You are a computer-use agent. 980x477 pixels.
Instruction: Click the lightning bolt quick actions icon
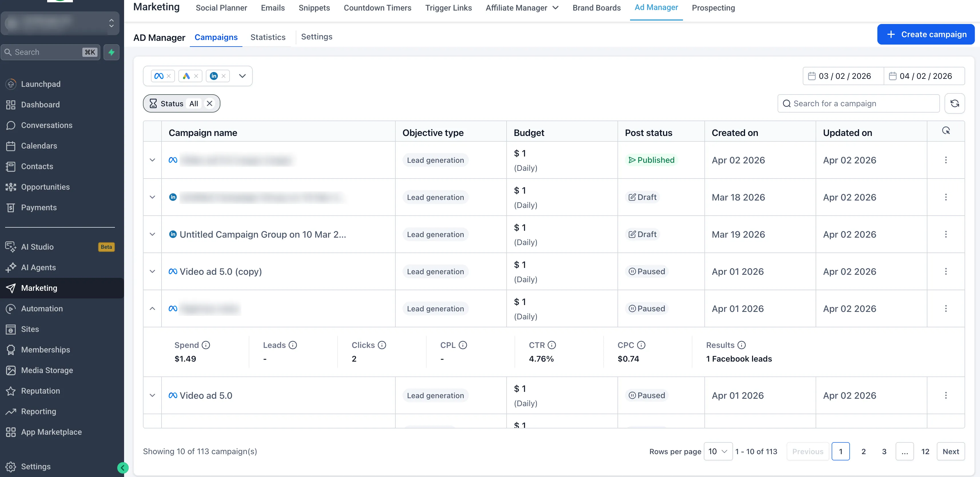[111, 52]
